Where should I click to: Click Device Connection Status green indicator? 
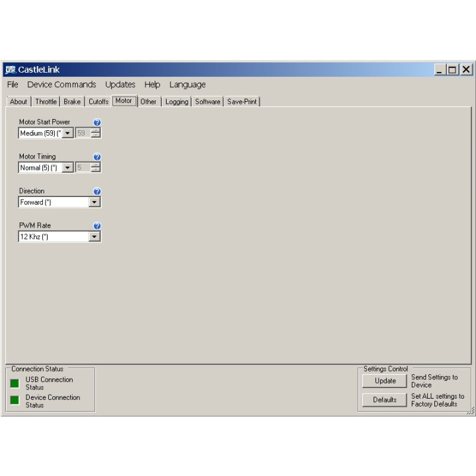(x=15, y=400)
